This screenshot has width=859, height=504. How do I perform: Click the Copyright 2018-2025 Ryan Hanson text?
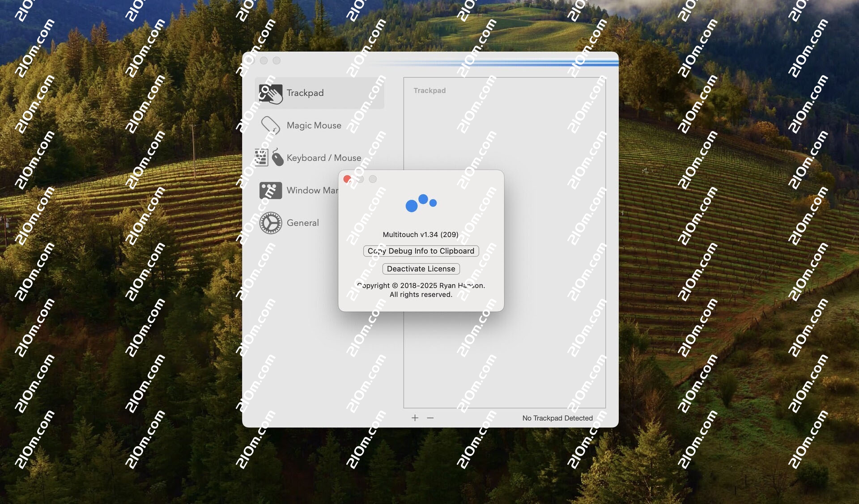click(x=421, y=285)
